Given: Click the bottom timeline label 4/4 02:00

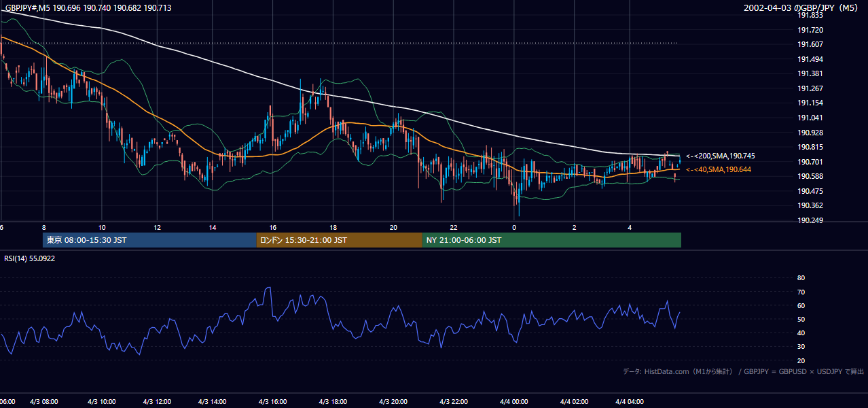Looking at the screenshot, I should click(574, 402).
